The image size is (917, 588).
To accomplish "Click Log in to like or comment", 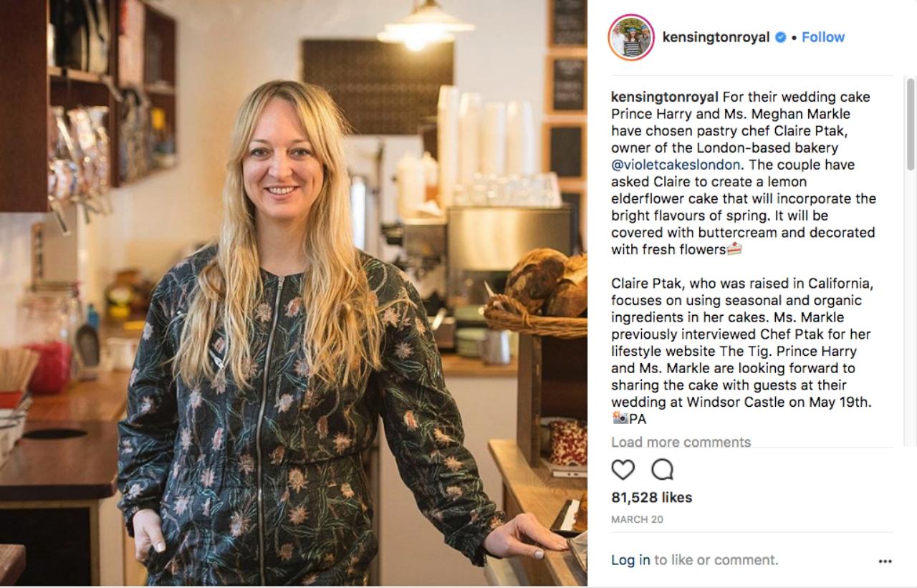I will pyautogui.click(x=630, y=560).
